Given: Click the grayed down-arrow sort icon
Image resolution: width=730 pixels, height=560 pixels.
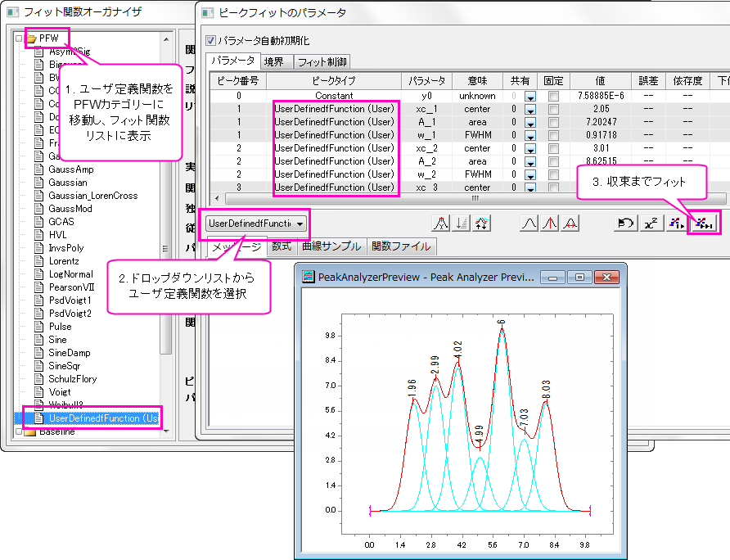Looking at the screenshot, I should (462, 224).
